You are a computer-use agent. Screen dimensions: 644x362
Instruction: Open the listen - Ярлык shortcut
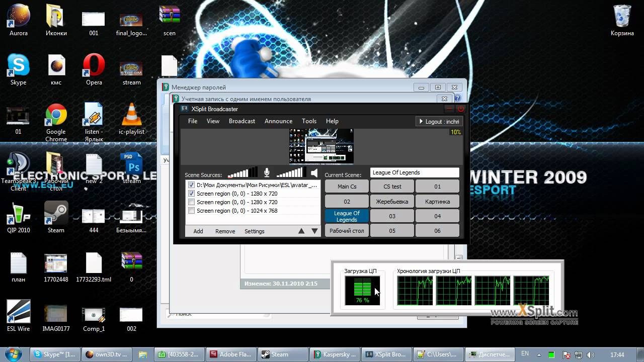[x=94, y=123]
